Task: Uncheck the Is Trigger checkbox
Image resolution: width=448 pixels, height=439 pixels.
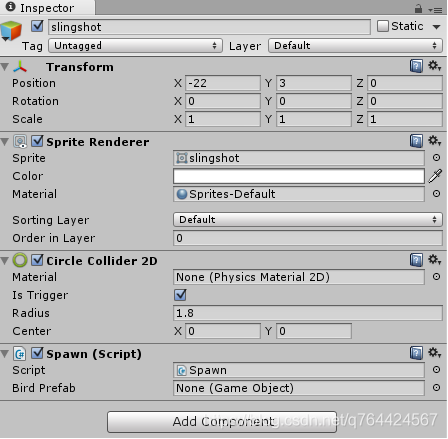Action: coord(180,295)
